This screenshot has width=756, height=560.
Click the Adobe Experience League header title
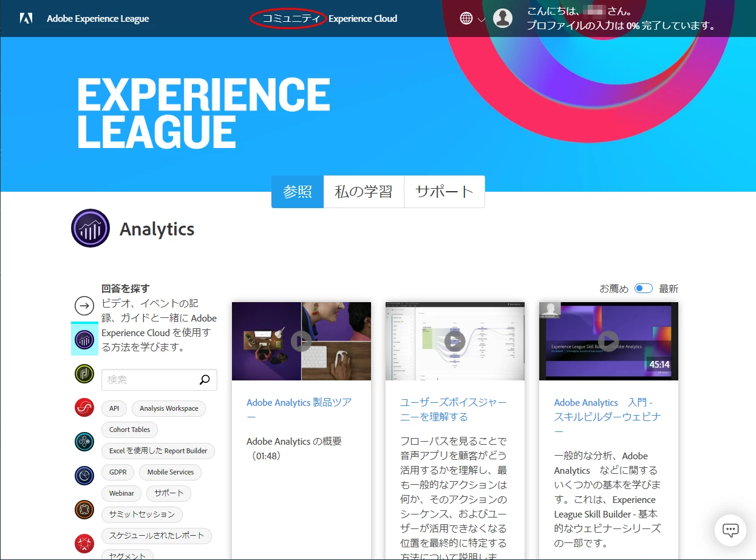(98, 18)
